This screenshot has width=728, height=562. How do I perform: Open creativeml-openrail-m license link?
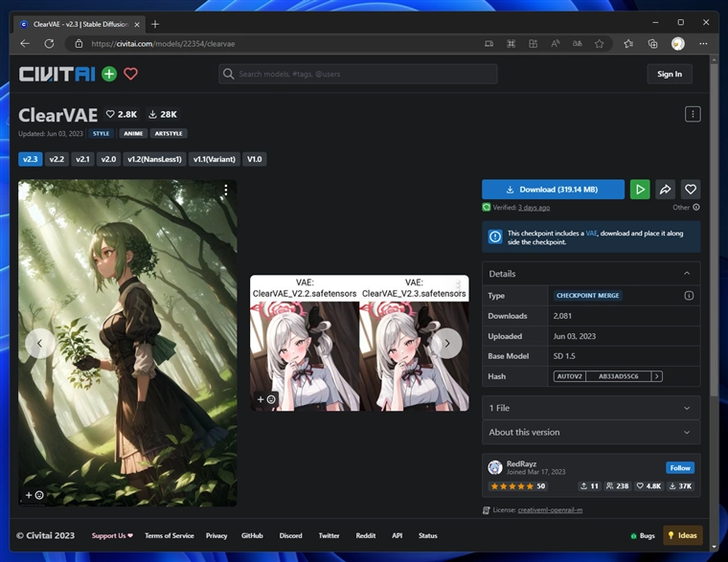550,510
